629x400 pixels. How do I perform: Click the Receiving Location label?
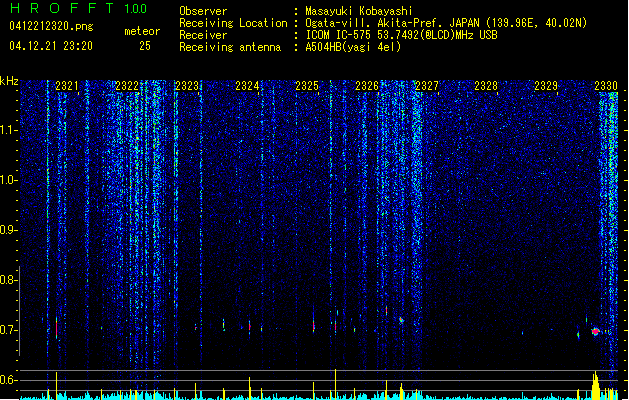(233, 23)
